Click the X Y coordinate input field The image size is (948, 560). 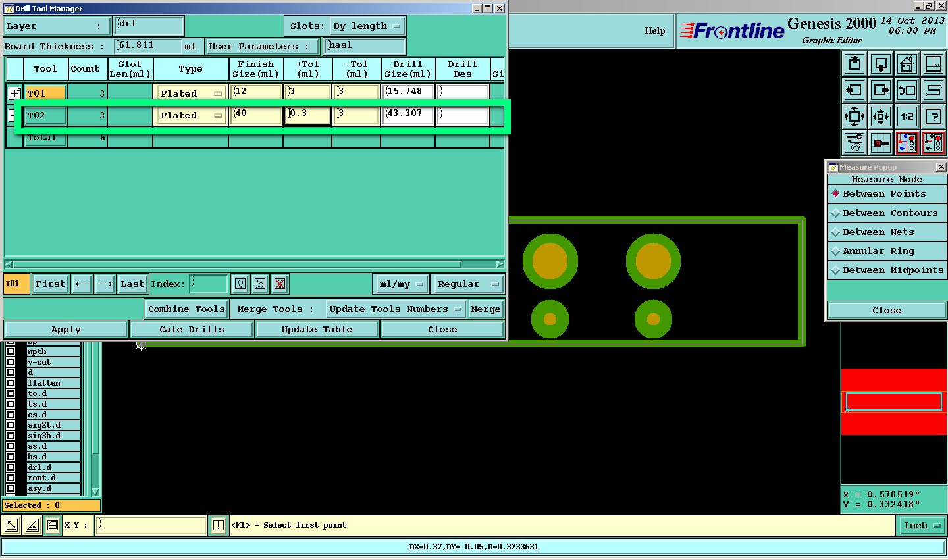pos(151,525)
